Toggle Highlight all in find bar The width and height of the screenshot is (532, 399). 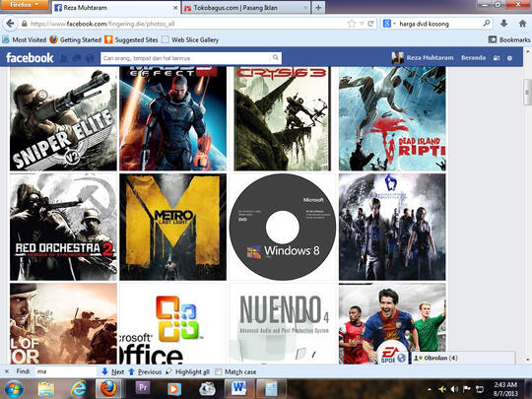[x=187, y=371]
